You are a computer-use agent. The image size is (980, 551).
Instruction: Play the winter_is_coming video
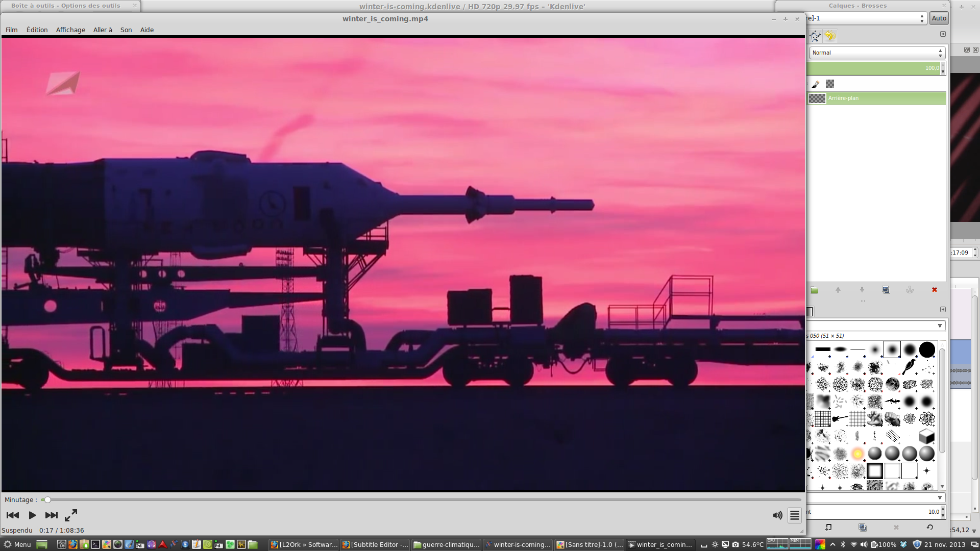point(32,515)
